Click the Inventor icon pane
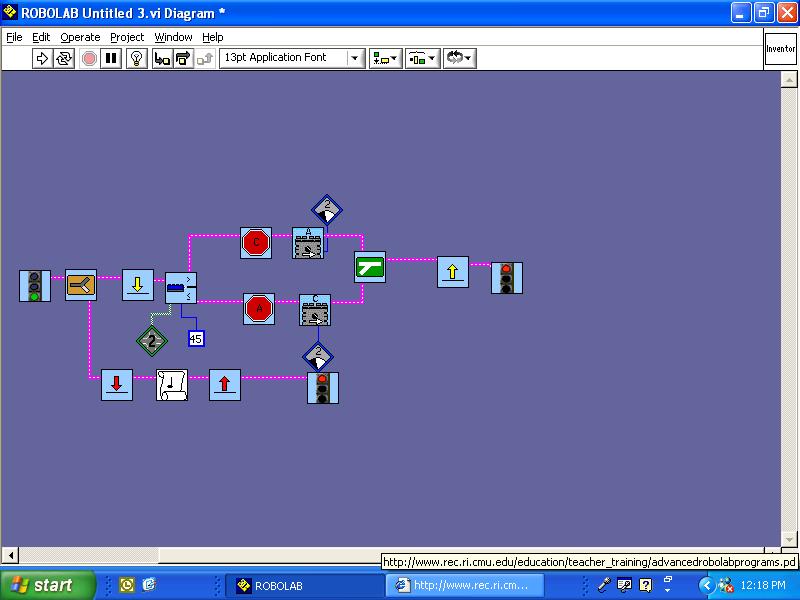This screenshot has height=600, width=800. tap(780, 48)
